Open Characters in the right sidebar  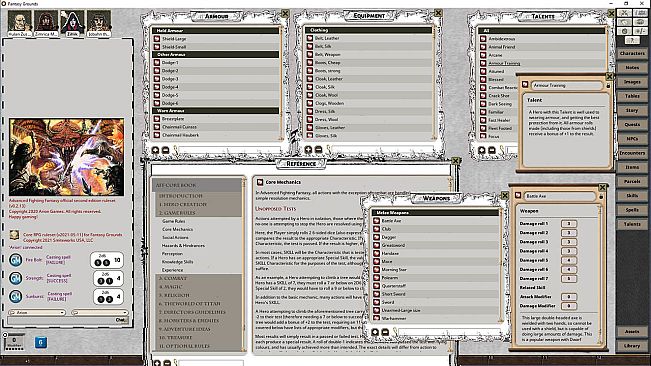coord(632,54)
